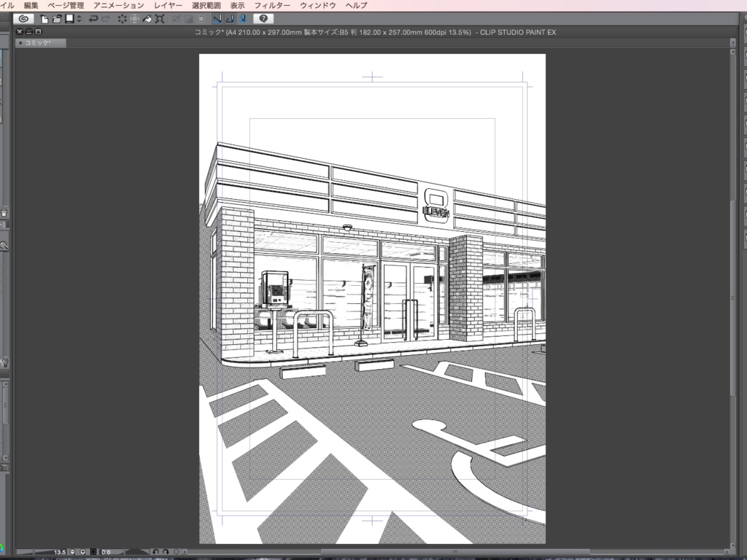Click the 13.5 zoom value field
This screenshot has width=747, height=560.
coord(59,553)
